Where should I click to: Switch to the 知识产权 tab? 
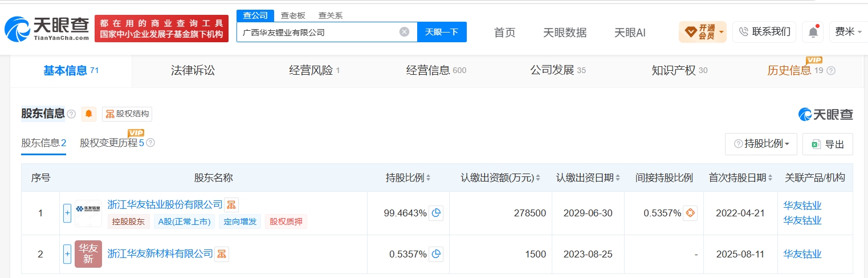tap(679, 71)
